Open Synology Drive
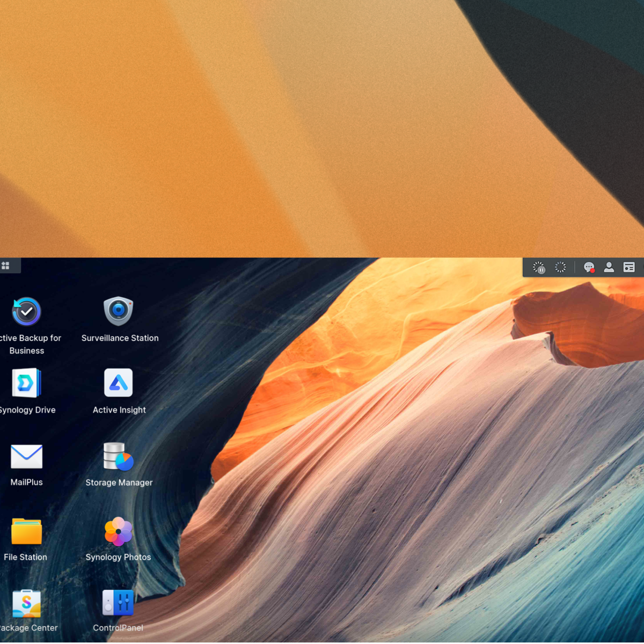This screenshot has width=644, height=644. (x=26, y=383)
